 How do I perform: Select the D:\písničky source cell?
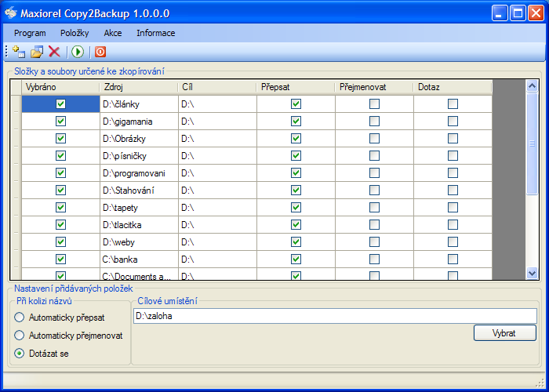[139, 156]
